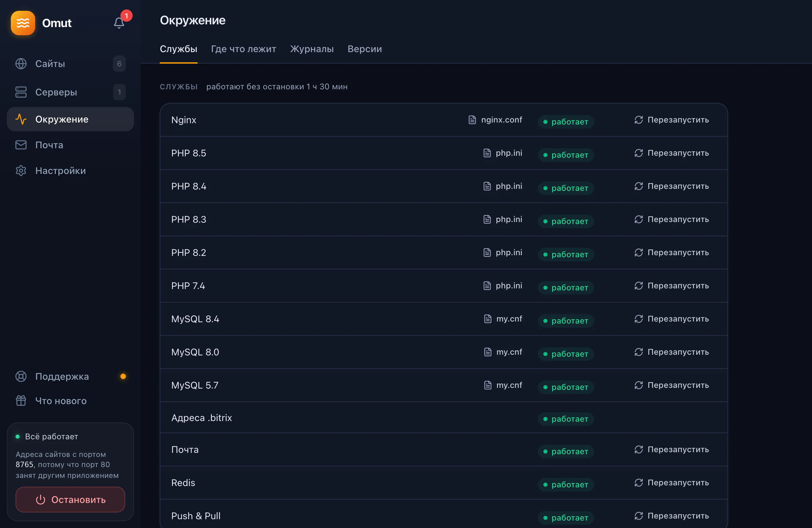Screen dimensions: 812x528
Task: Click the restart icon in the Nginx row
Action: pyautogui.click(x=639, y=120)
